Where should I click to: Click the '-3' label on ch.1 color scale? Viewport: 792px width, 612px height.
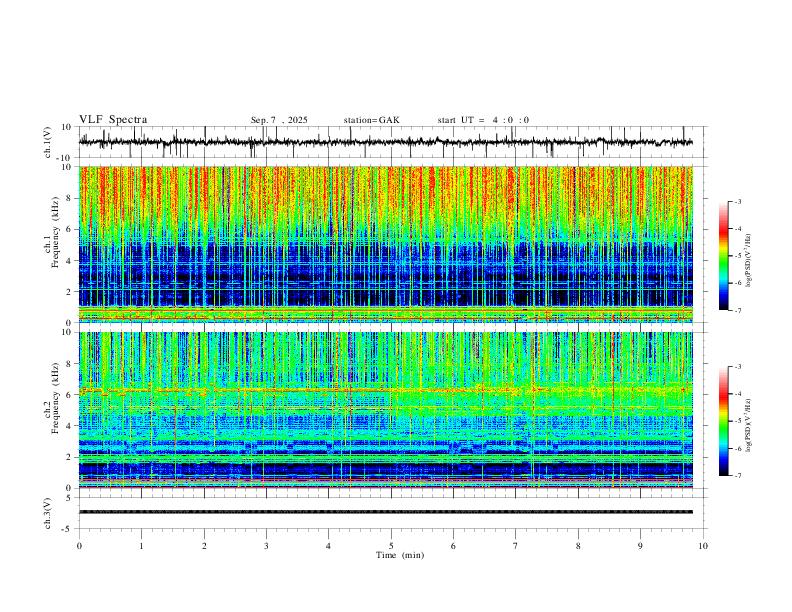tap(738, 201)
